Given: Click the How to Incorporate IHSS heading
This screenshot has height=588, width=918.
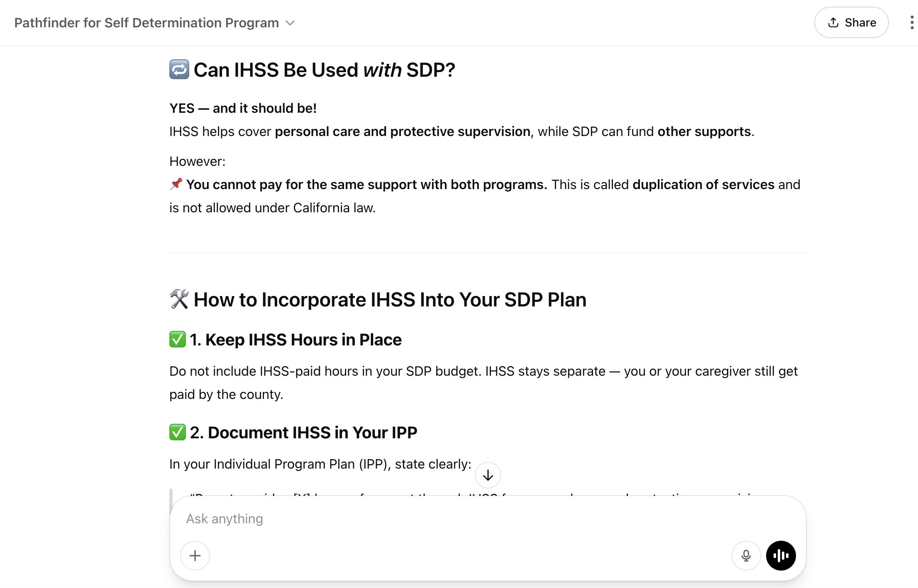Looking at the screenshot, I should (390, 299).
